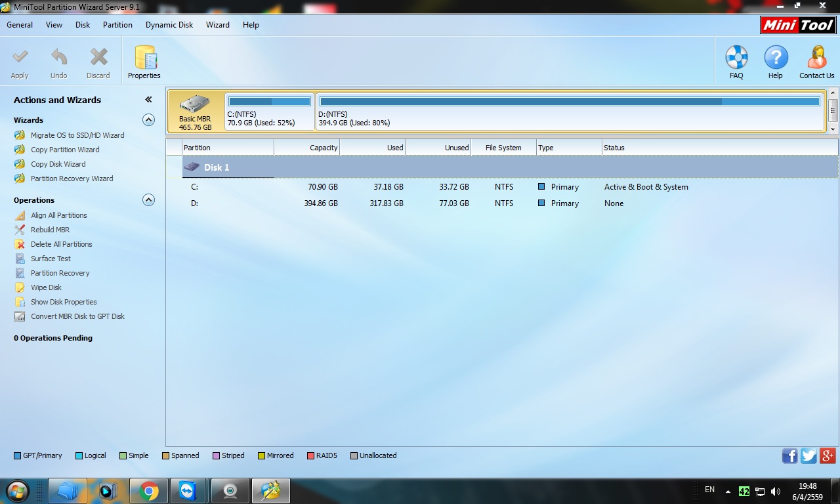Open Google Chrome from the taskbar
The height and width of the screenshot is (504, 840).
[x=148, y=491]
